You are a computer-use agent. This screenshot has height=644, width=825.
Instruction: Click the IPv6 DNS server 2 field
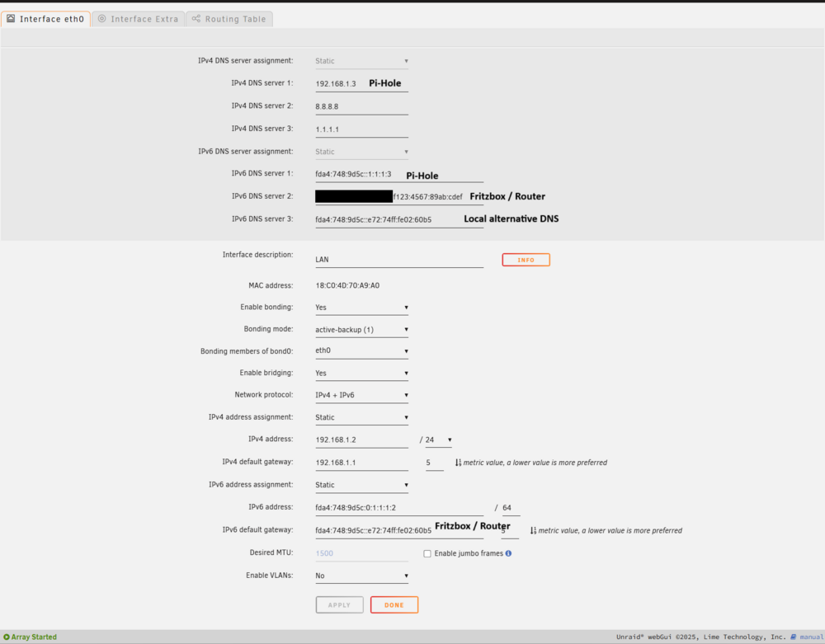click(x=398, y=197)
